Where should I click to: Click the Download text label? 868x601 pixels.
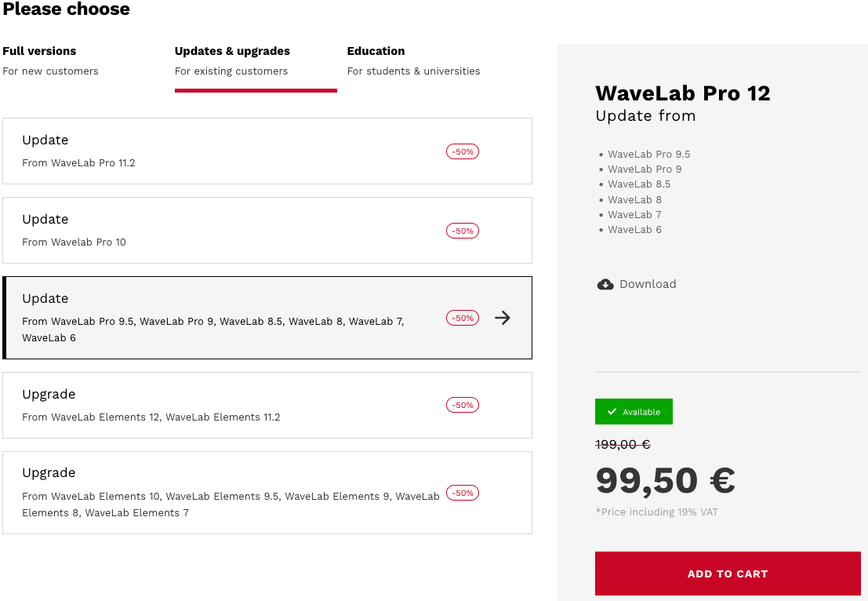point(648,285)
